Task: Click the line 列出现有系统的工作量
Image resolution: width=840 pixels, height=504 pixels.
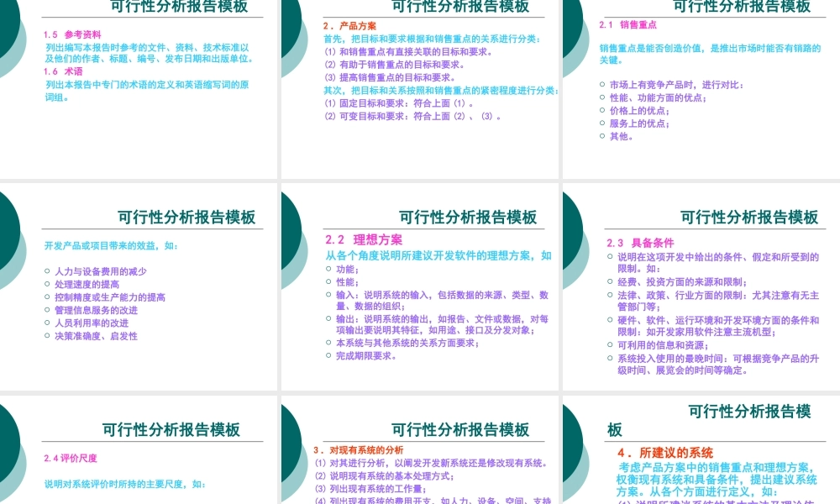Action: (370, 489)
